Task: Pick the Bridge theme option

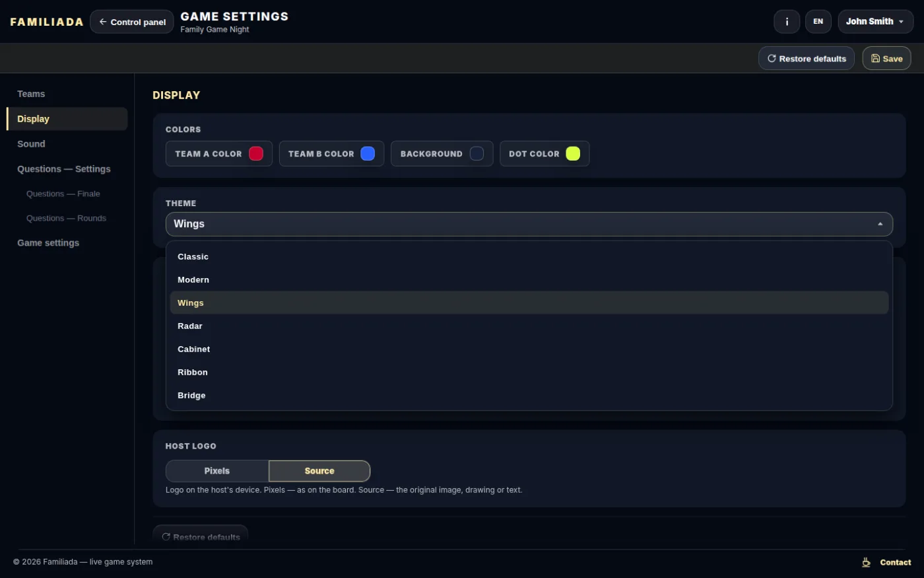Action: coord(529,396)
